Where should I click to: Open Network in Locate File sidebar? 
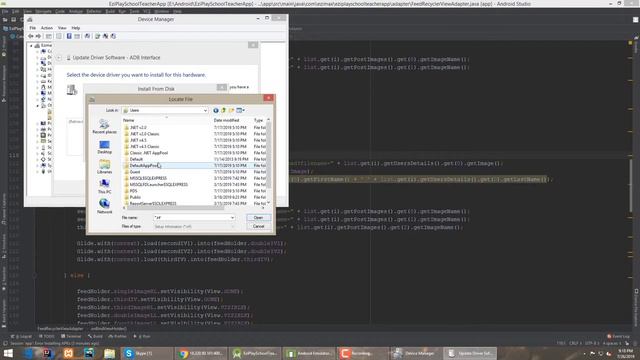coord(104,207)
